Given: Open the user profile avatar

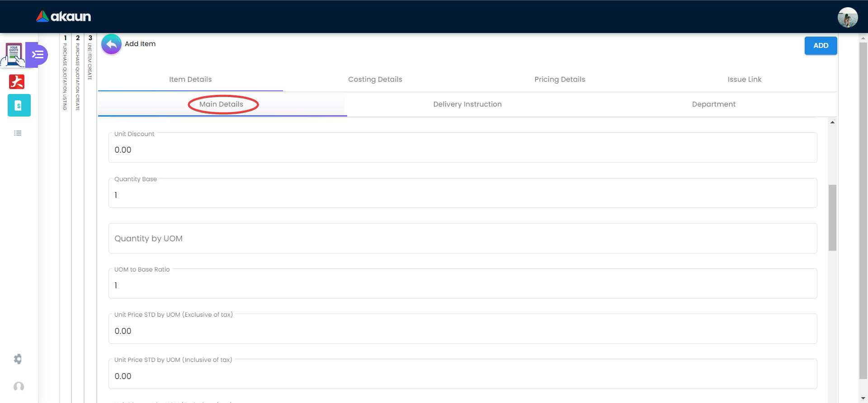Looking at the screenshot, I should [848, 17].
